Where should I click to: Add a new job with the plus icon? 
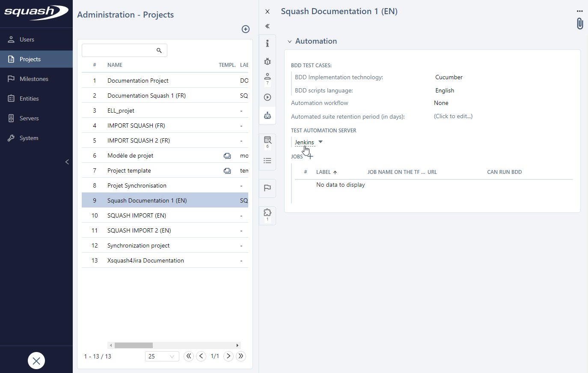click(310, 156)
